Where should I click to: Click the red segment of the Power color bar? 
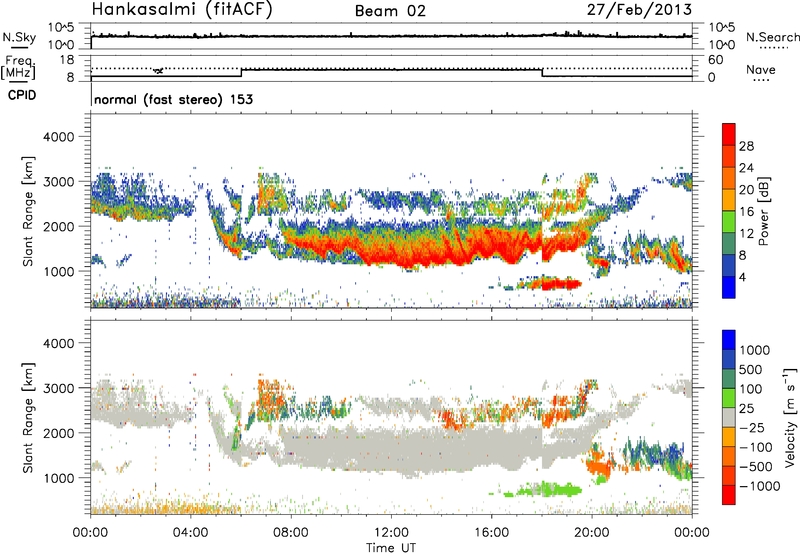pyautogui.click(x=729, y=135)
